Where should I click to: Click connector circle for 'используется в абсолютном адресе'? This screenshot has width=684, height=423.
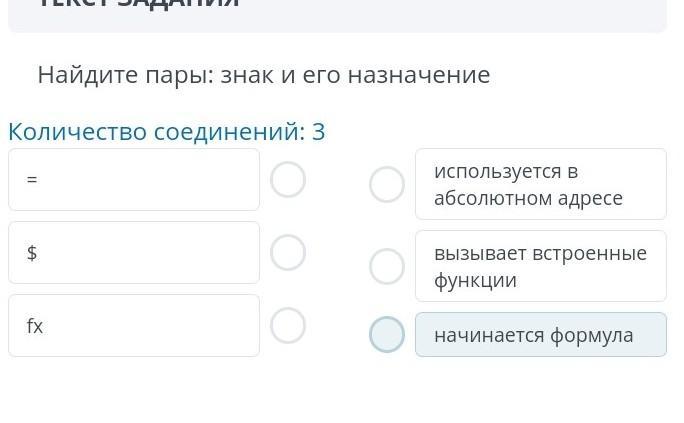[387, 184]
